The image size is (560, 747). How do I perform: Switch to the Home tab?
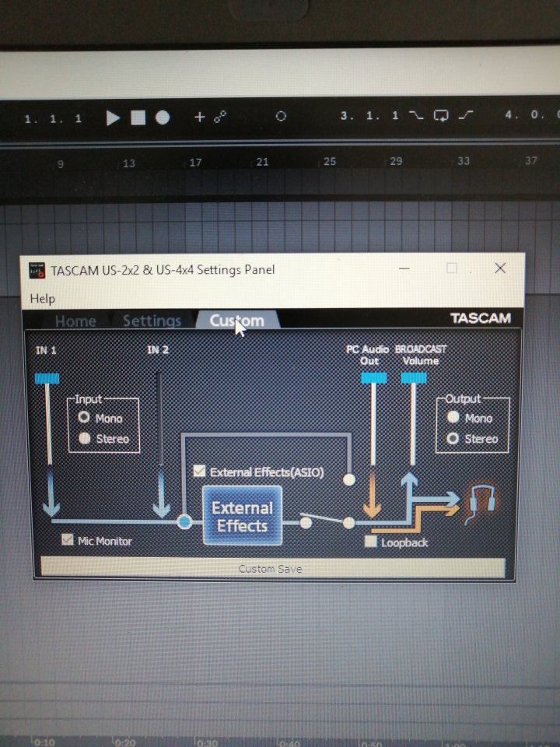pyautogui.click(x=75, y=321)
